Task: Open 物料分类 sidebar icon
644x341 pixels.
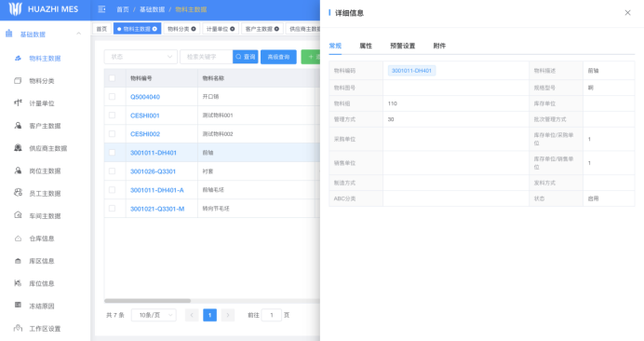Action: click(x=18, y=81)
